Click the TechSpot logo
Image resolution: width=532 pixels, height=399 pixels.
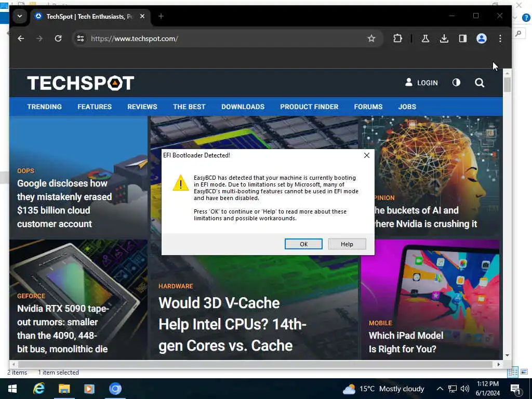pyautogui.click(x=81, y=83)
